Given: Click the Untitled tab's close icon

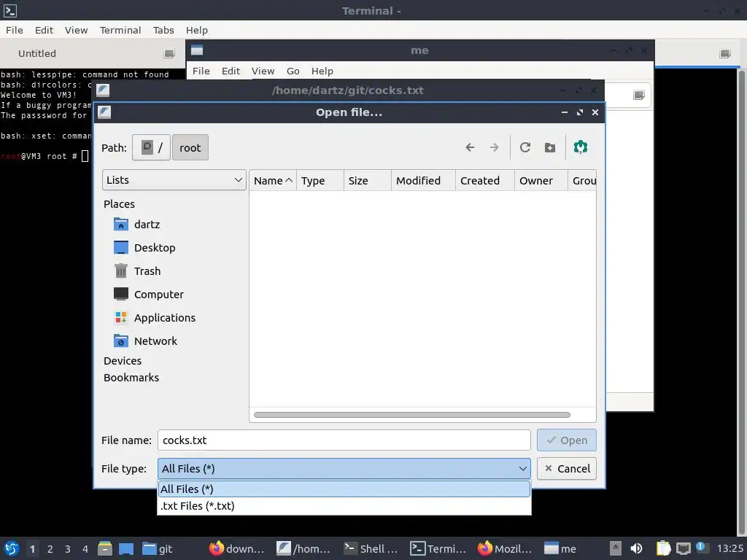Looking at the screenshot, I should (169, 53).
